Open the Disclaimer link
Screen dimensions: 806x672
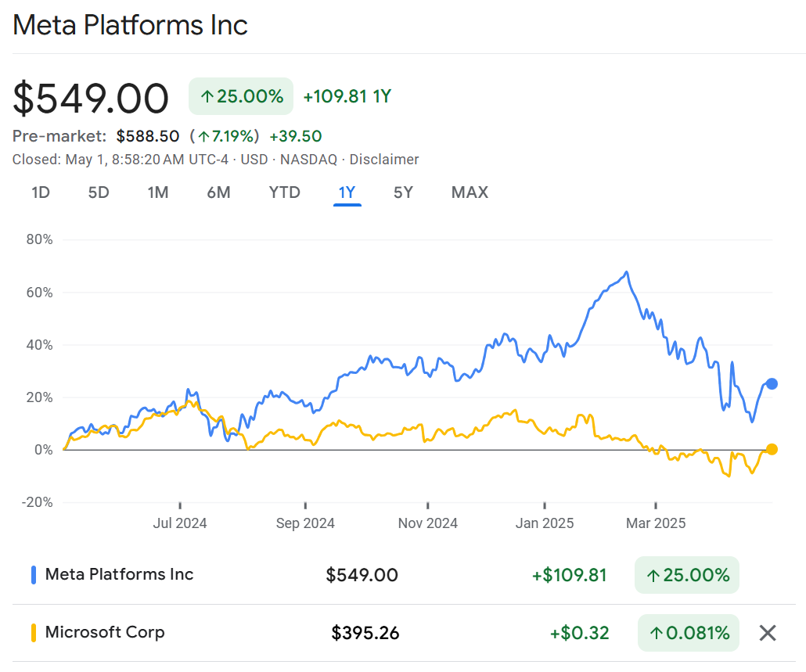384,160
